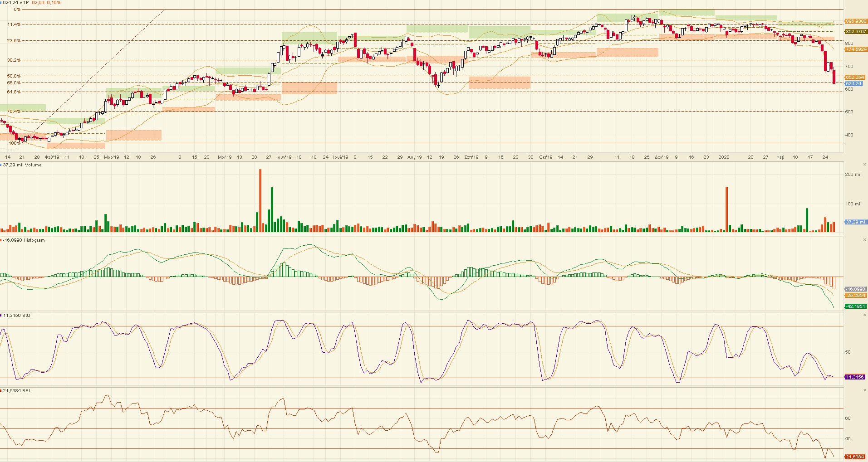Click the red 21,6384 RSI value tag
The height and width of the screenshot is (462, 868).
coord(855,457)
